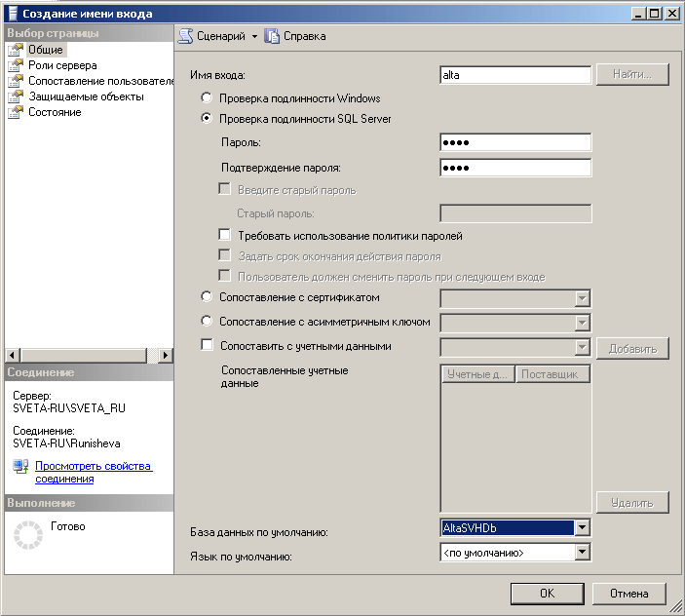Click the connection properties icon
The width and height of the screenshot is (685, 616).
click(x=21, y=468)
